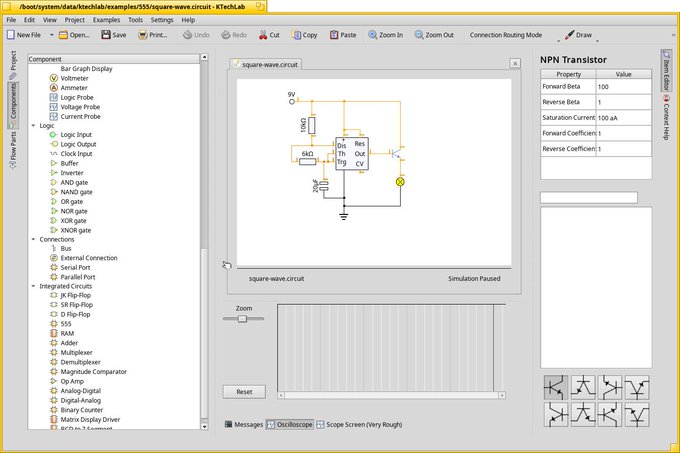This screenshot has width=680, height=453.
Task: Click the Zoom In toolbar icon
Action: 373,35
